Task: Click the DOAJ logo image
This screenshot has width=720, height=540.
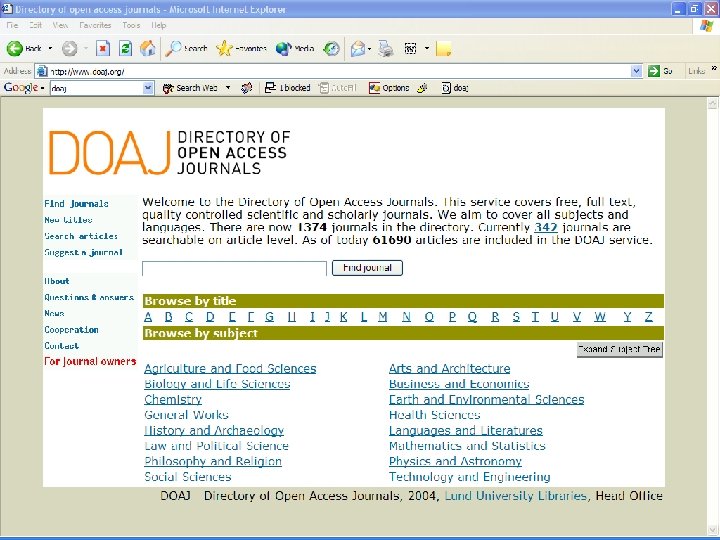Action: 169,153
